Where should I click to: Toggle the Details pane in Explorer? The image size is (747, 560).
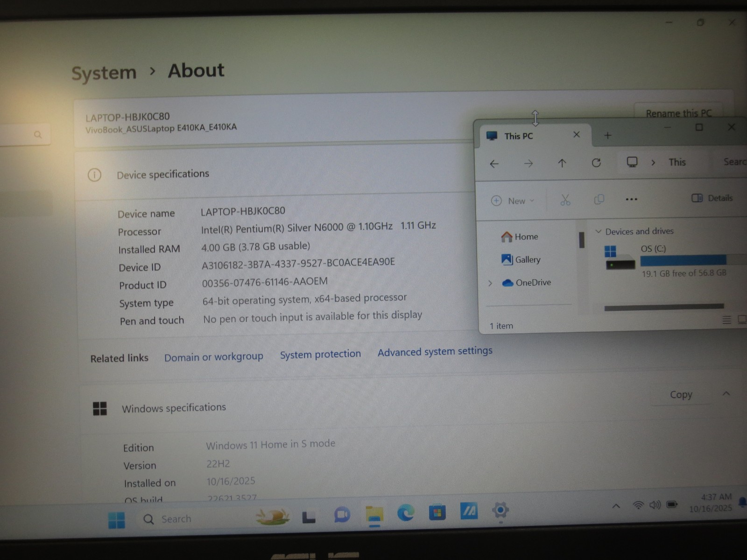coord(712,198)
